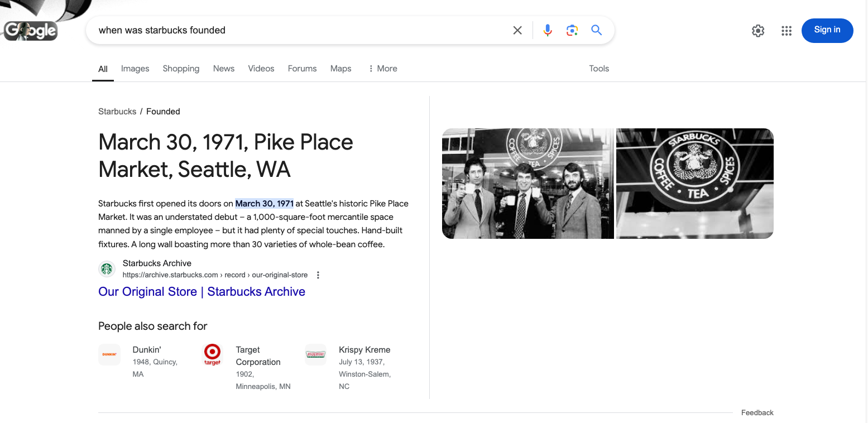Click Starbucks Archive site favicon
Viewport: 868px width, 423px height.
pyautogui.click(x=107, y=269)
